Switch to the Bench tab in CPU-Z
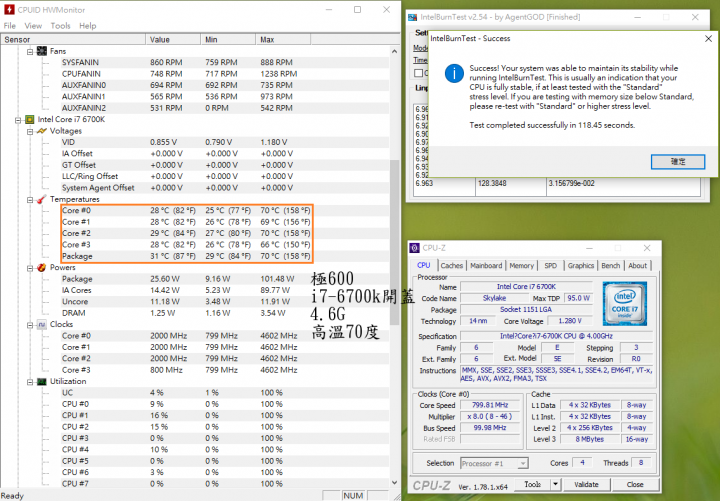This screenshot has width=720, height=501. point(611,265)
